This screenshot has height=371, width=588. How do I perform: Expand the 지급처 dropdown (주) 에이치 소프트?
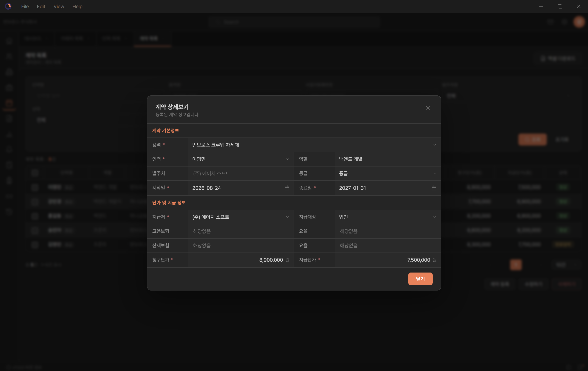tap(241, 217)
